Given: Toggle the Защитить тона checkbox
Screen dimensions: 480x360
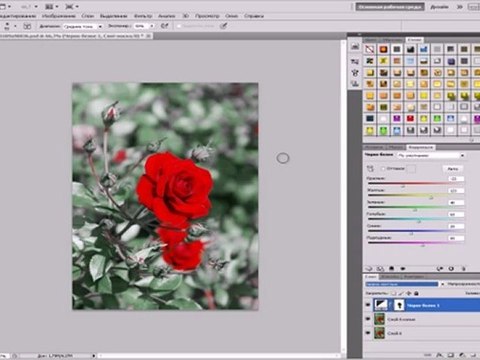Looking at the screenshot, I should (x=179, y=26).
